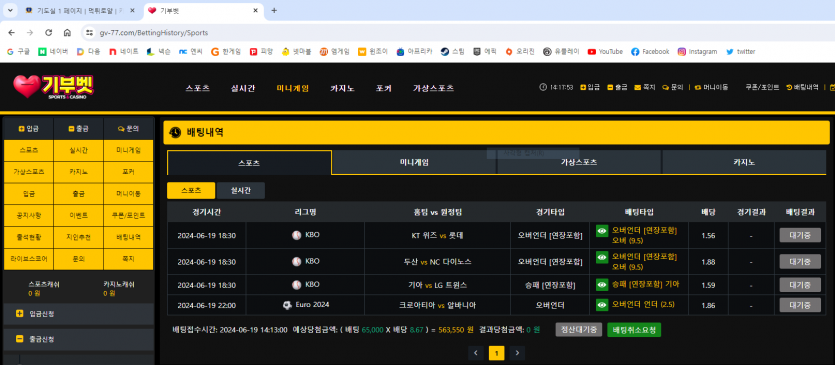The image size is (835, 365).
Task: Open the tab search dropdown arrow
Action: (x=10, y=10)
